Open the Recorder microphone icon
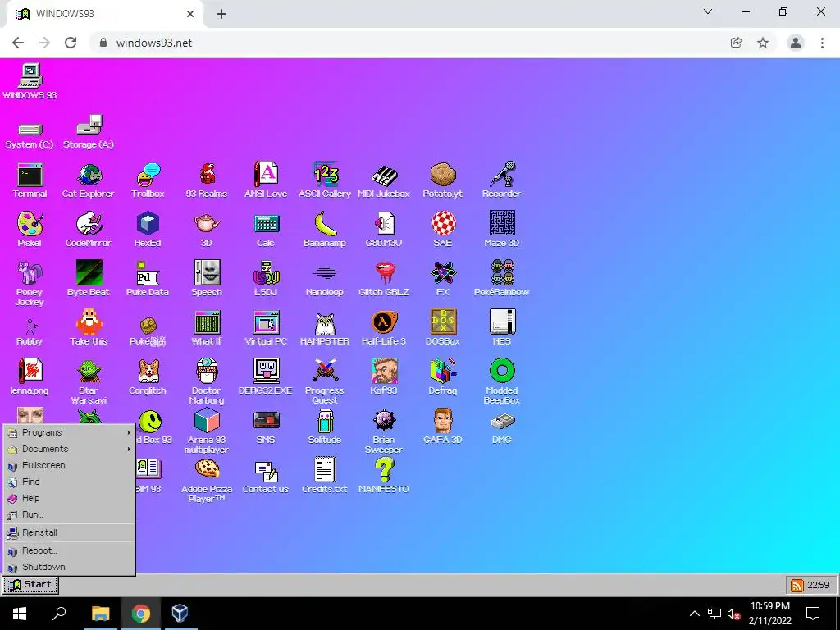The height and width of the screenshot is (630, 840). coord(501,180)
